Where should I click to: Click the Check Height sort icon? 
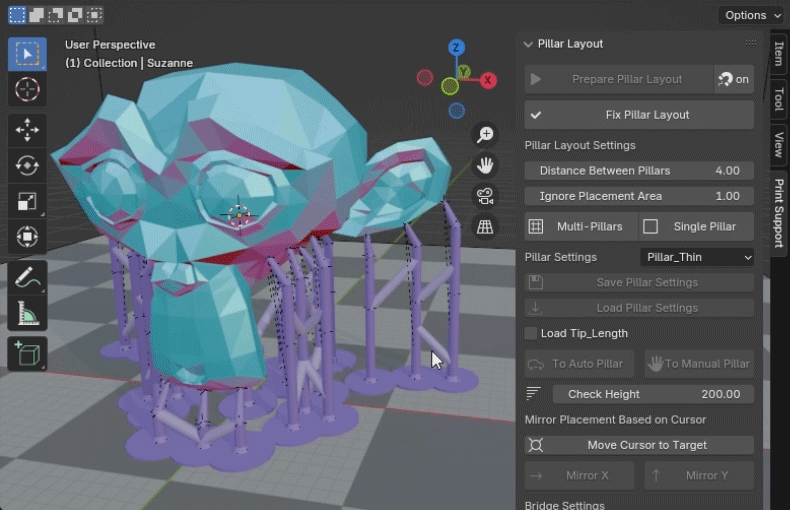point(534,394)
